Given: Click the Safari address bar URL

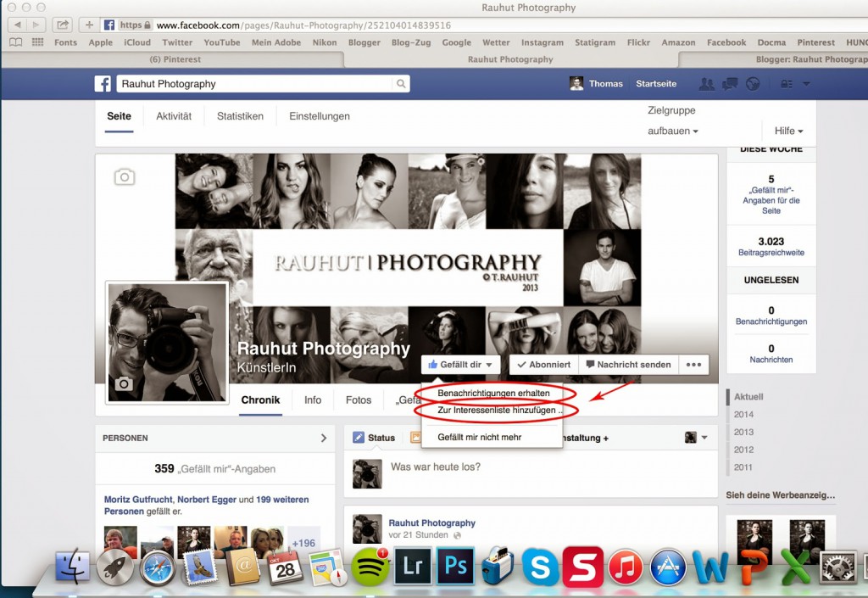Looking at the screenshot, I should click(303, 25).
